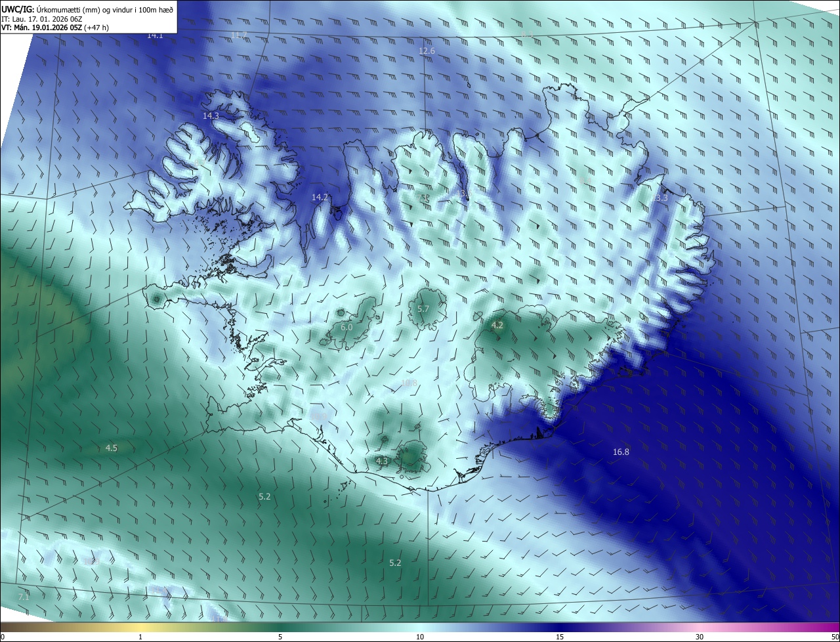Click the 50 tick on the colour scale
This screenshot has width=840, height=642.
pos(835,637)
